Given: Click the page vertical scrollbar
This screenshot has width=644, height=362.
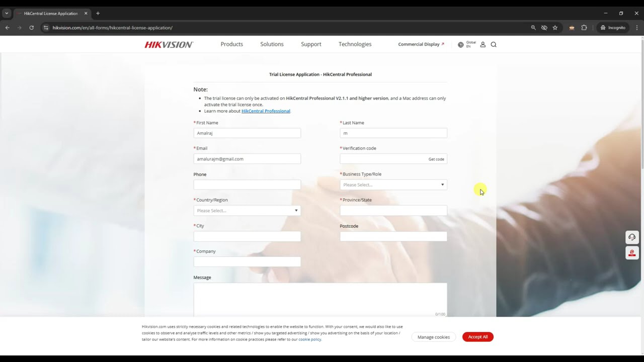Looking at the screenshot, I should coord(641,103).
